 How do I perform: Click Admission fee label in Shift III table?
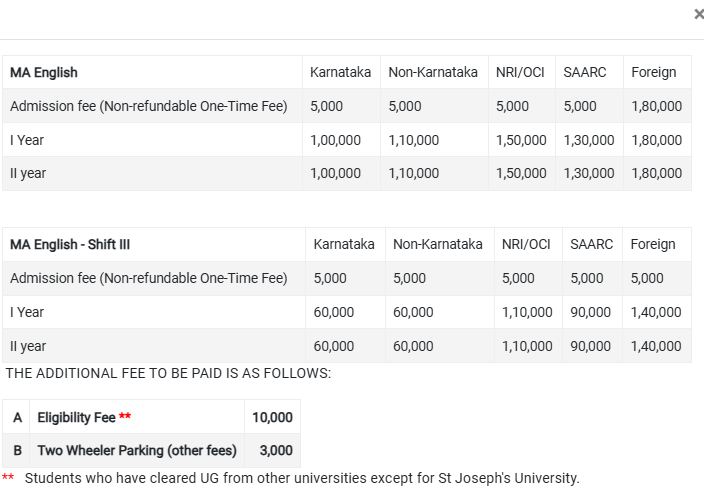tap(148, 279)
